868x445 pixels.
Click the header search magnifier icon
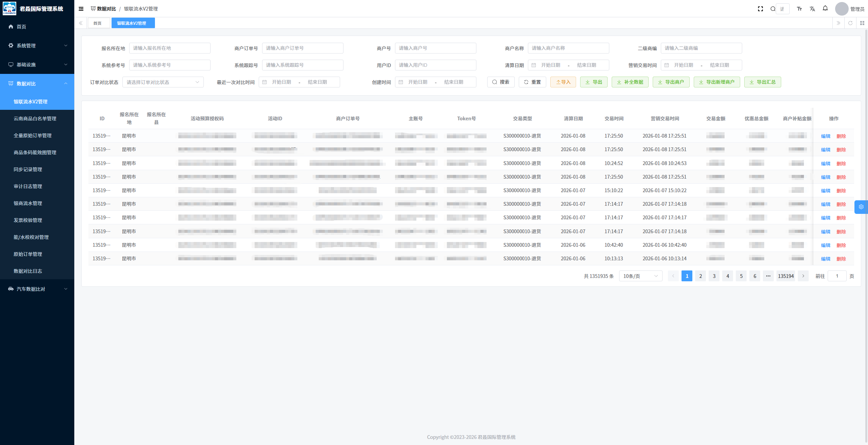pos(773,9)
